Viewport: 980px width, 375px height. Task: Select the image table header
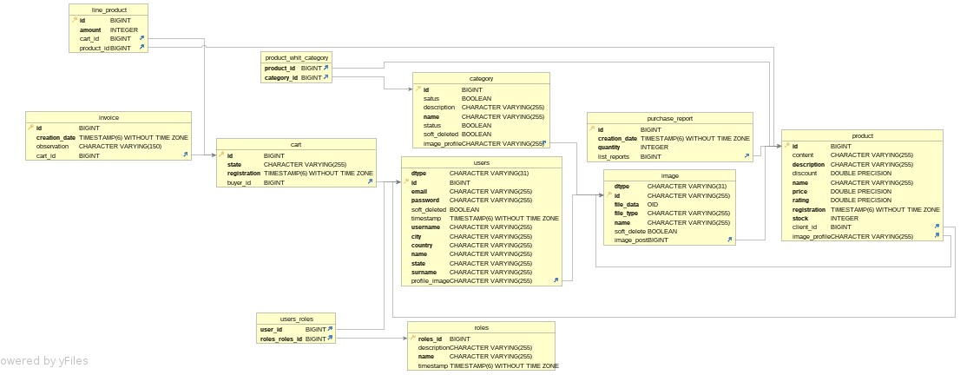[x=669, y=175]
